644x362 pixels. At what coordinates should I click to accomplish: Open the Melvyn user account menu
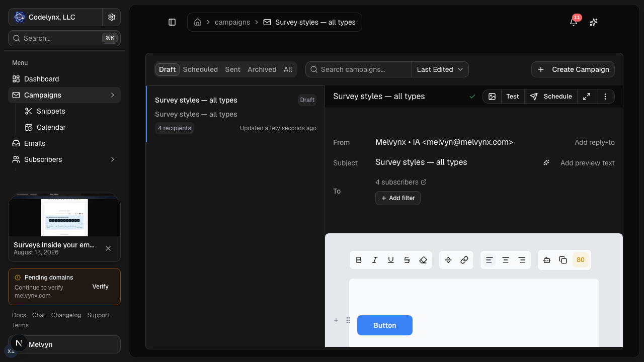coord(64,344)
